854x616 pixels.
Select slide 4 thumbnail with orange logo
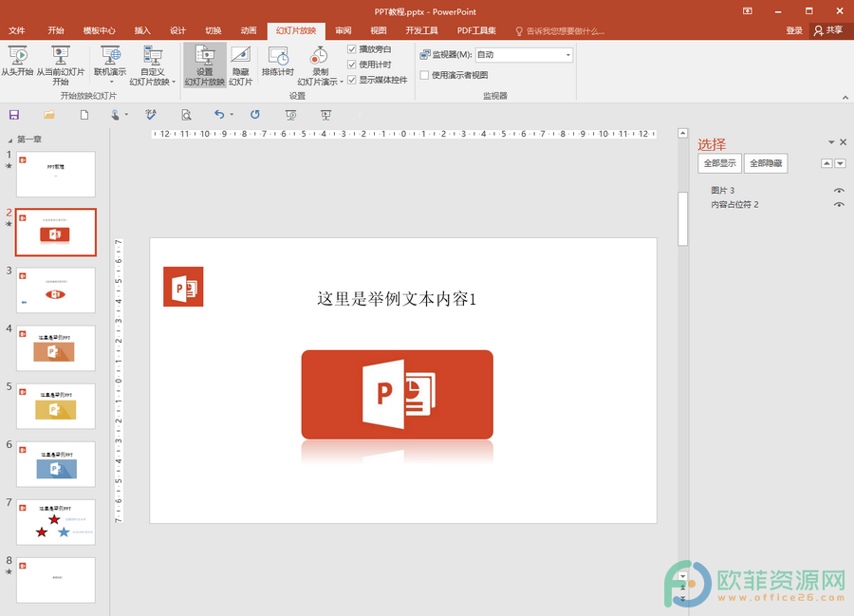[x=56, y=348]
